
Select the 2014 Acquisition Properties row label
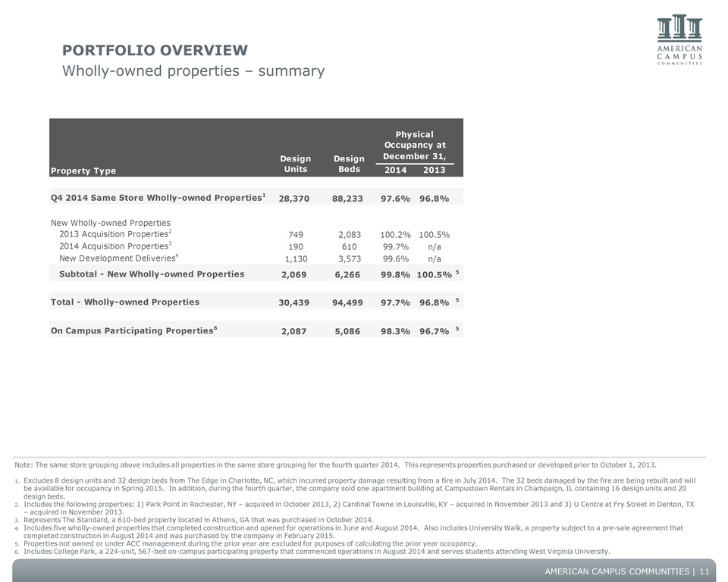(x=115, y=246)
